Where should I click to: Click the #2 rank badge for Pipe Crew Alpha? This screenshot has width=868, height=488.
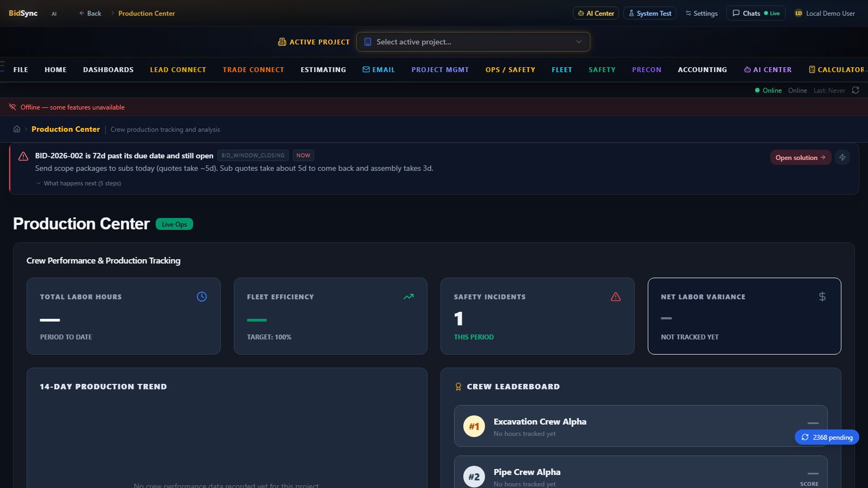(x=474, y=477)
